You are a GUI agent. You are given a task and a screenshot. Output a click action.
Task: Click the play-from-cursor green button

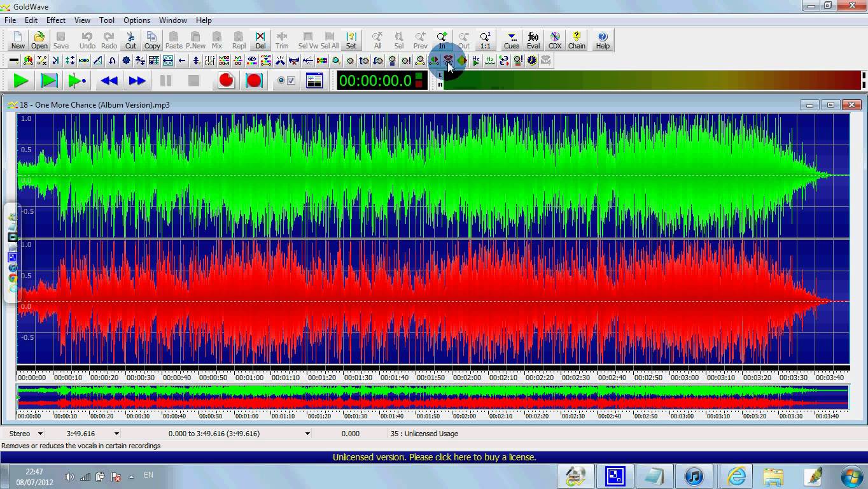tap(77, 81)
